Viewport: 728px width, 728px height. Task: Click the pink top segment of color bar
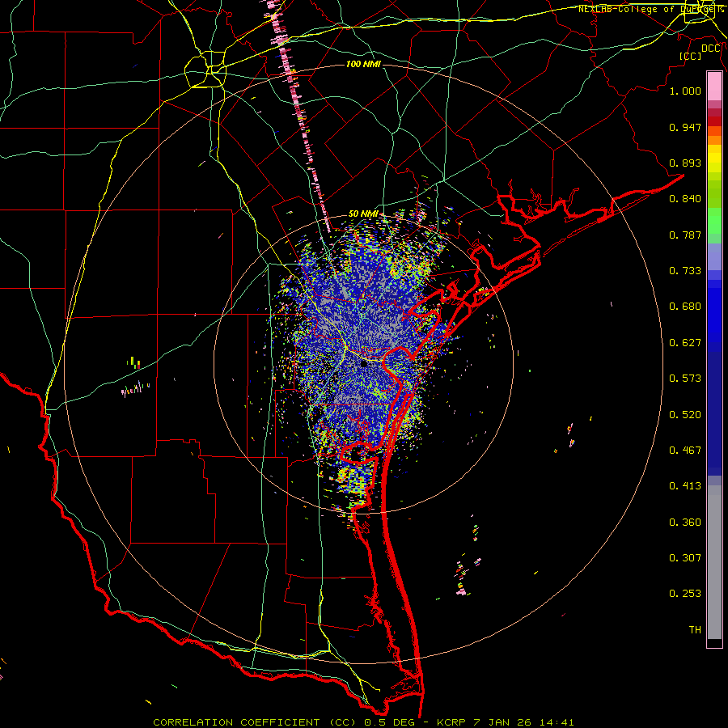click(714, 87)
